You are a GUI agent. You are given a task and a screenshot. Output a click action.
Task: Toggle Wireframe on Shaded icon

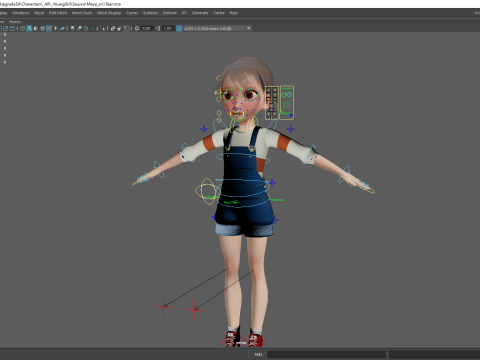(x=42, y=28)
